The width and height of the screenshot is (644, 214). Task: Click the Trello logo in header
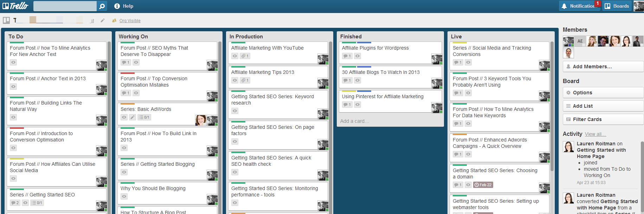[15, 6]
